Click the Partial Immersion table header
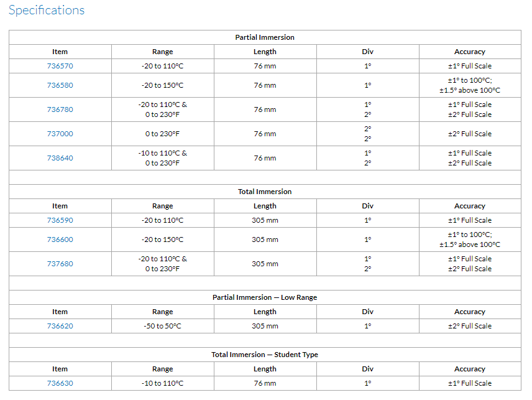Image resolution: width=532 pixels, height=400 pixels. click(265, 37)
